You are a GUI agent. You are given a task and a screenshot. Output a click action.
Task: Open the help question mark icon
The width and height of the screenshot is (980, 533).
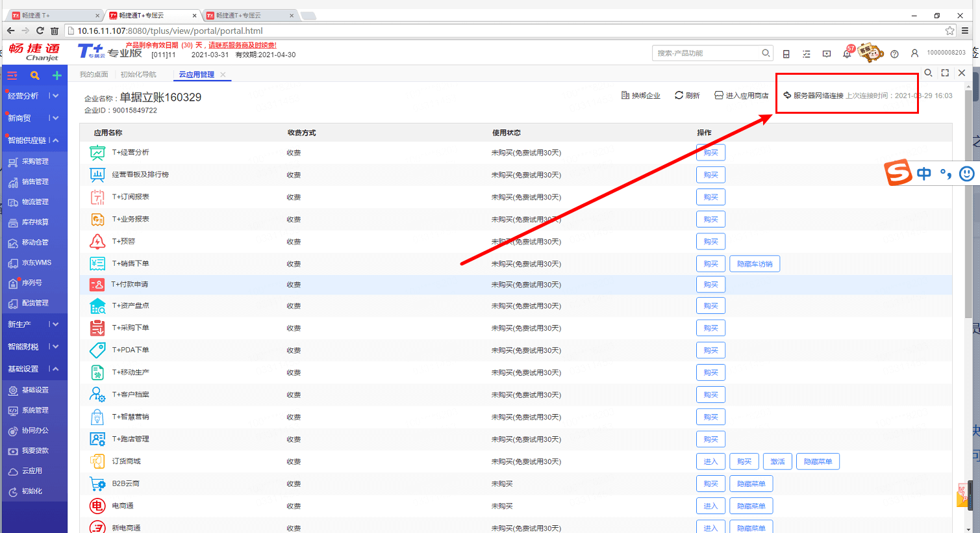coord(894,54)
